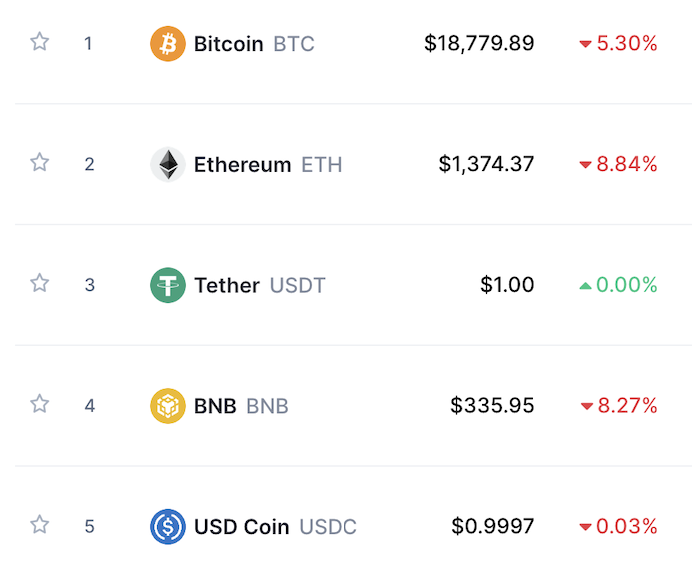692x570 pixels.
Task: Star Bitcoin to add to watchlist
Action: point(40,42)
